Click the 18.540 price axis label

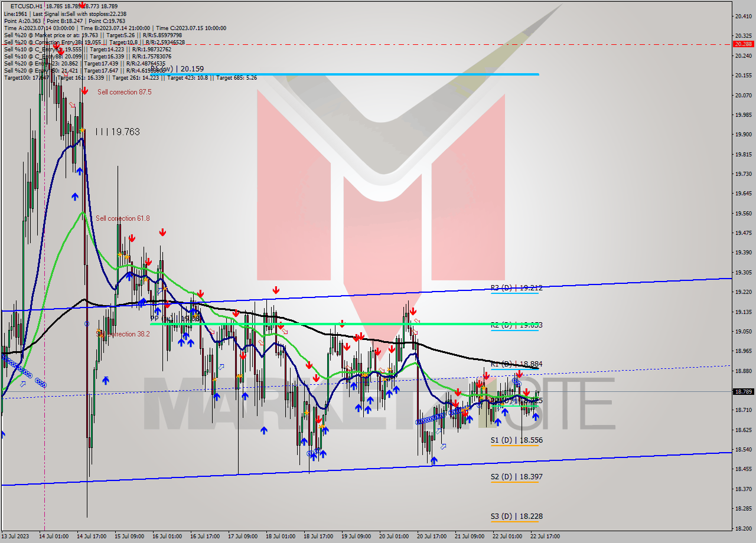[743, 449]
